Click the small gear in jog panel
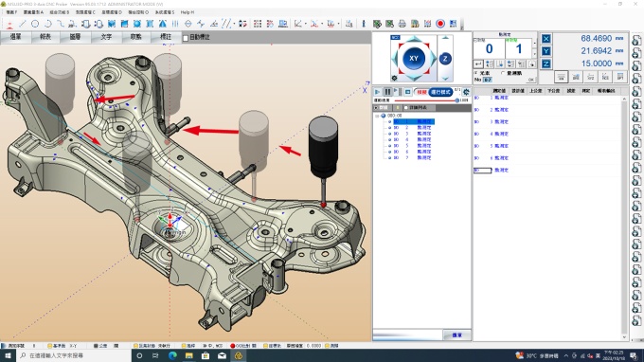 point(394,78)
